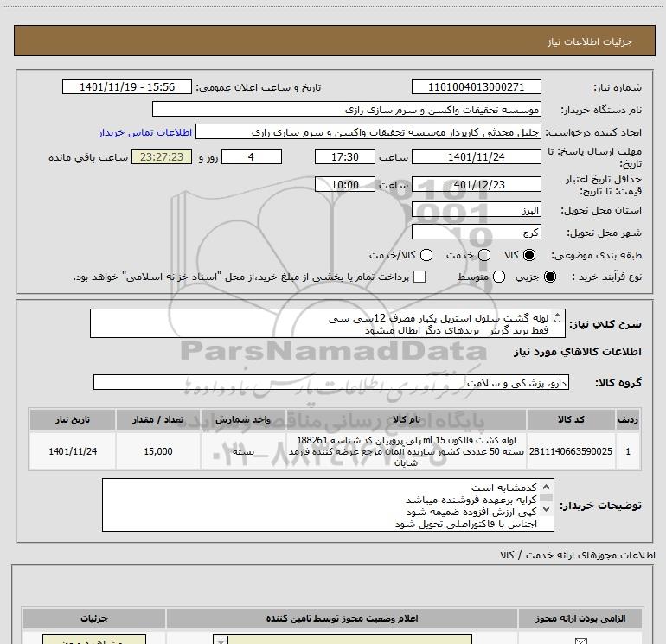Select the جزیی purchase type radio
666x644 pixels.
(549, 277)
